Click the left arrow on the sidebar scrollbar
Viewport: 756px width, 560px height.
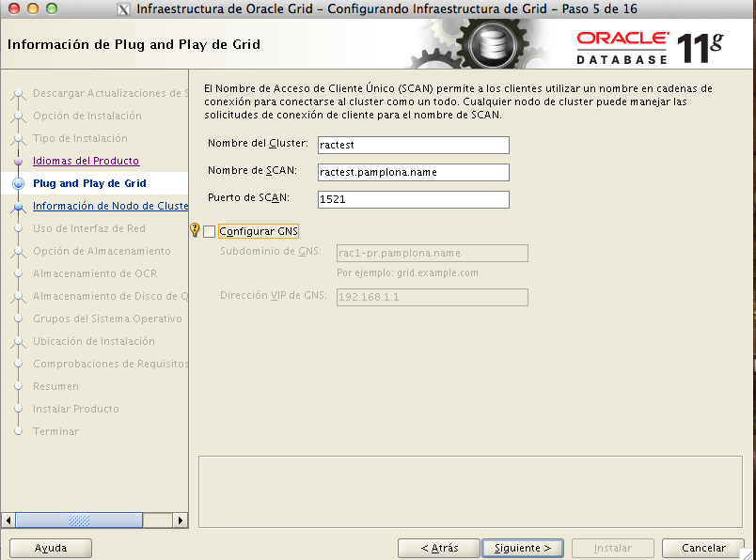[9, 520]
